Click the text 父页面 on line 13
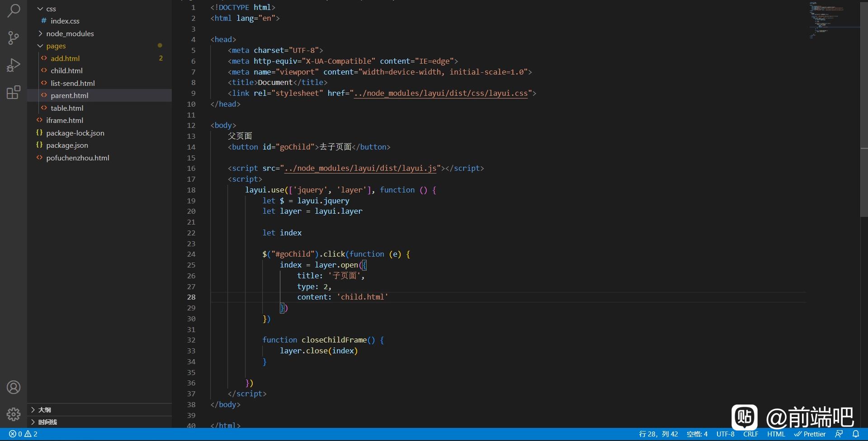868x441 pixels. [x=240, y=136]
